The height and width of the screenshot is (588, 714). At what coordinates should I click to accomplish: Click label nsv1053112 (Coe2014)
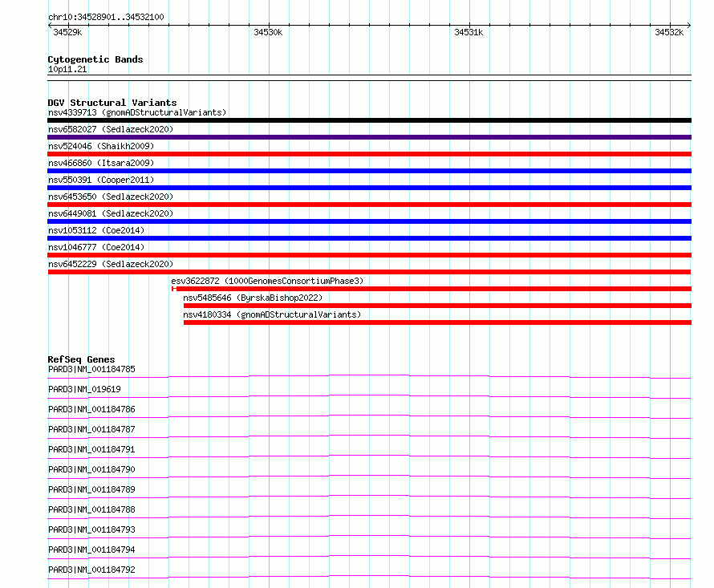[96, 230]
